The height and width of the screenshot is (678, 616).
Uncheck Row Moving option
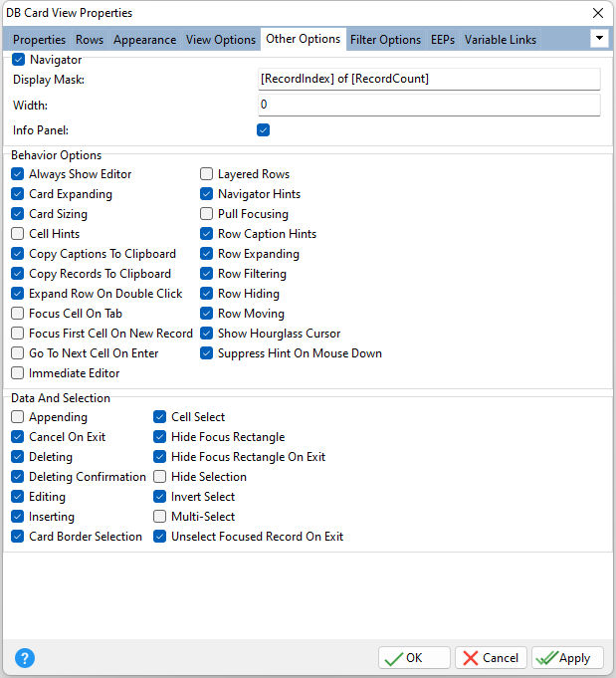pos(207,313)
